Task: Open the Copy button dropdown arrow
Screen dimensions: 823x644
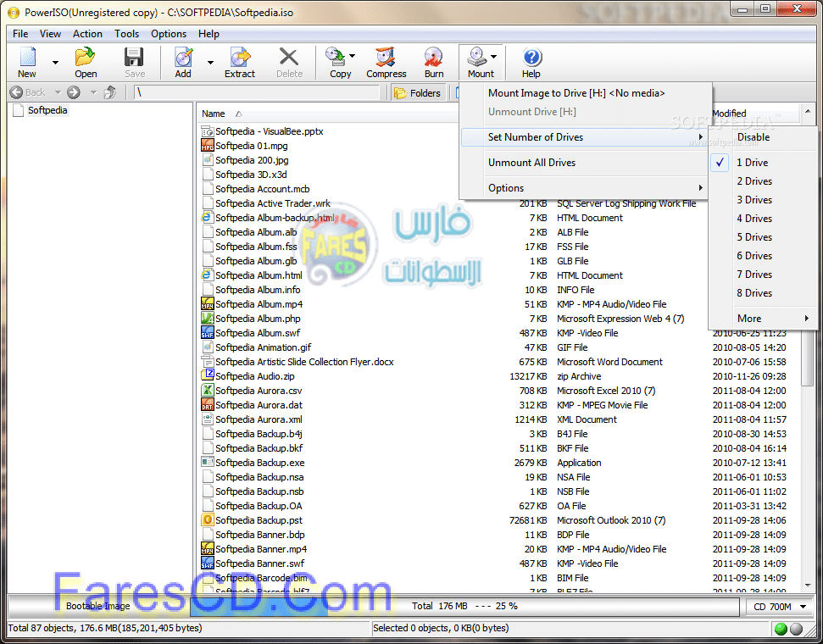Action: pyautogui.click(x=353, y=56)
